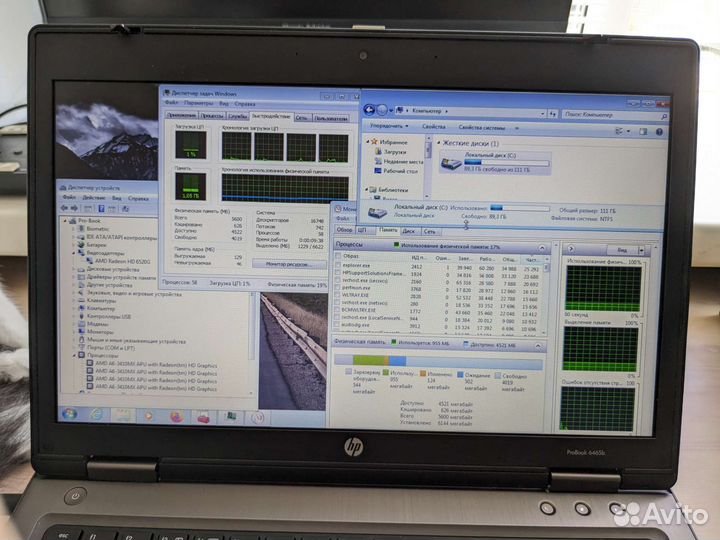720x540 pixels.
Task: Open Действие menu in Device Manager
Action: 94,198
